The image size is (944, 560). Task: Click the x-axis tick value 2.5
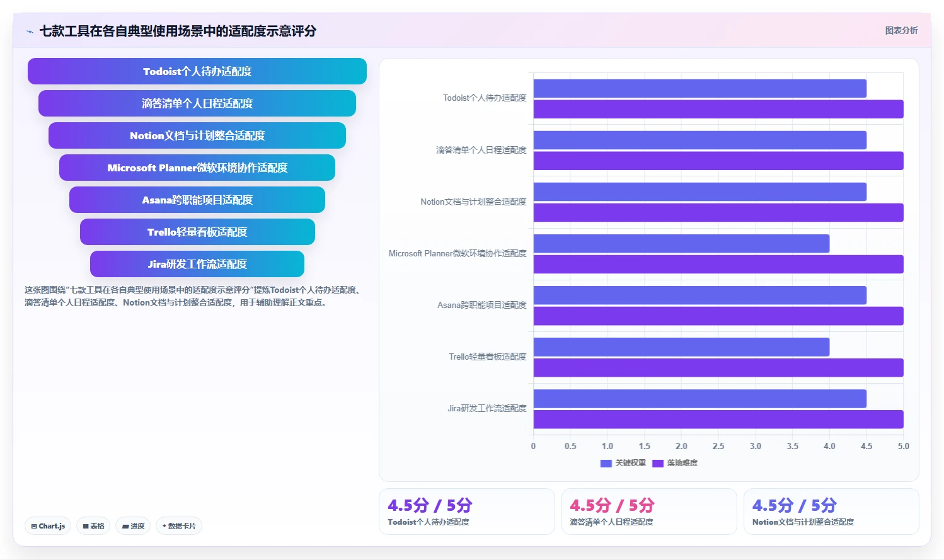click(x=718, y=446)
